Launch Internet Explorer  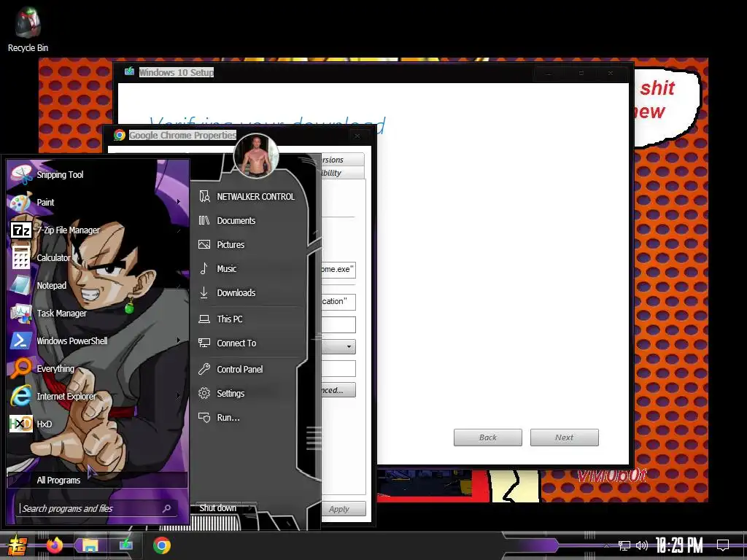(x=98, y=396)
